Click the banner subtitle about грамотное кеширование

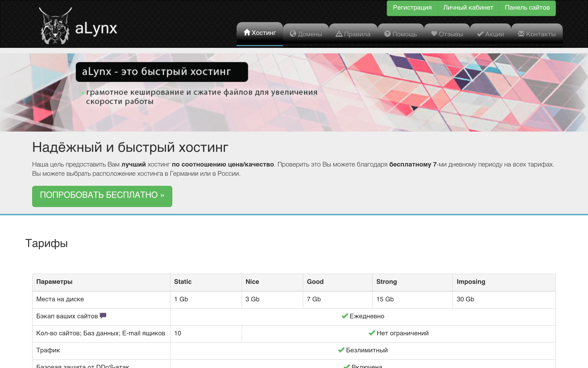point(202,97)
